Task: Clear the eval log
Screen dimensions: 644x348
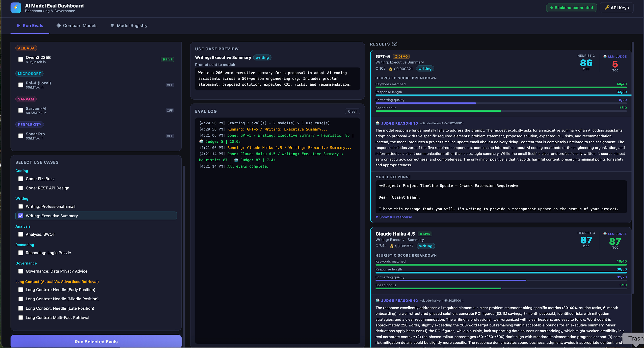Action: 352,111
